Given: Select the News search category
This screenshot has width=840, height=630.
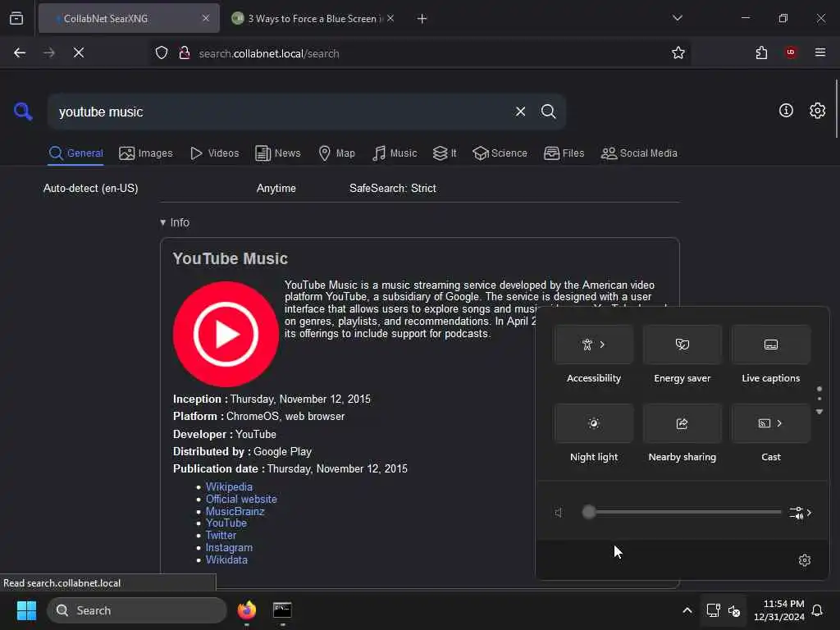Looking at the screenshot, I should [277, 153].
